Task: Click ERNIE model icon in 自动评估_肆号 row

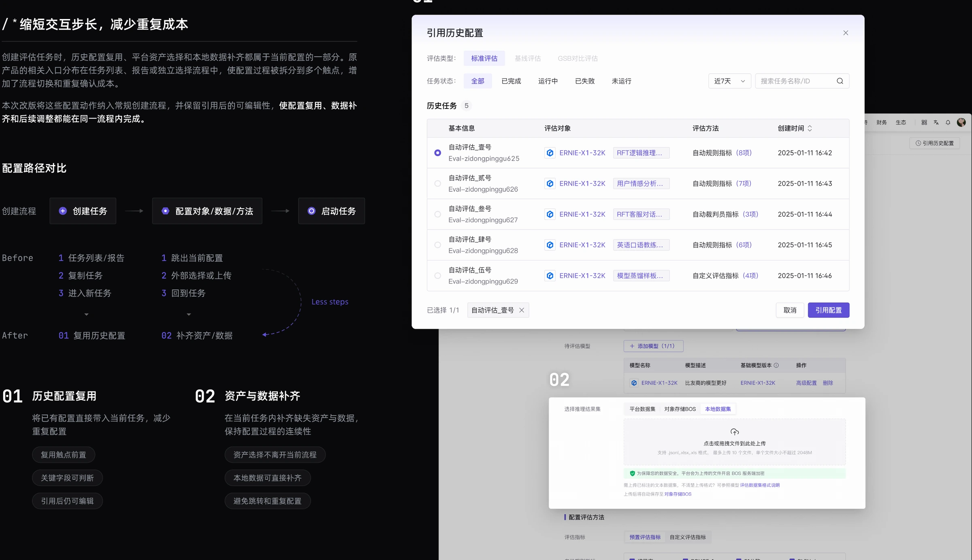Action: (x=550, y=245)
